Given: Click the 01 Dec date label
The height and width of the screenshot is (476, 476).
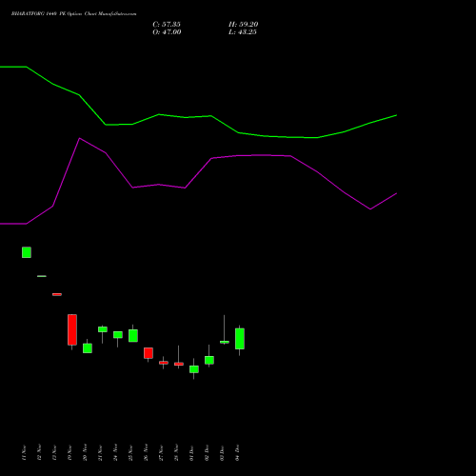Looking at the screenshot, I should coord(191,452).
